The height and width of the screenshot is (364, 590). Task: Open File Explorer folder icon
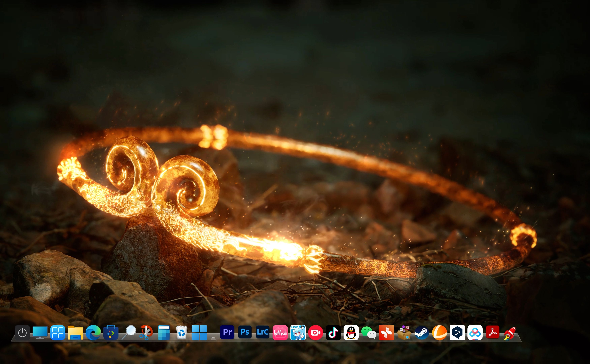tap(75, 333)
